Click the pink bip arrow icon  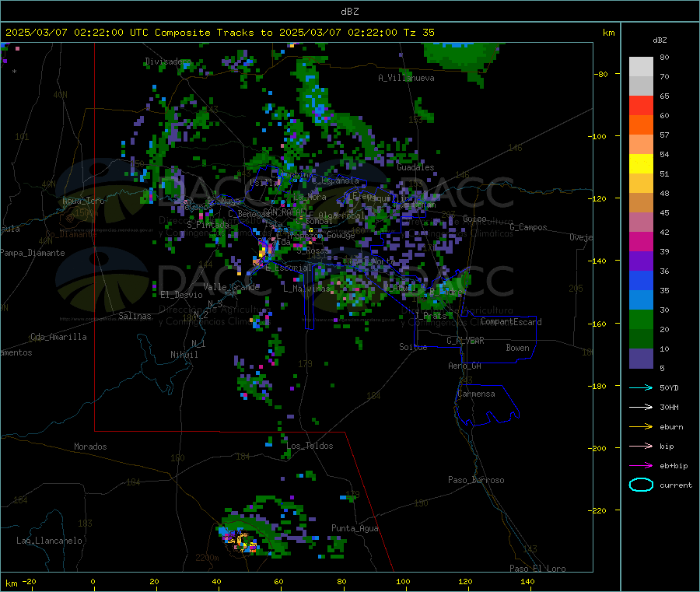641,446
